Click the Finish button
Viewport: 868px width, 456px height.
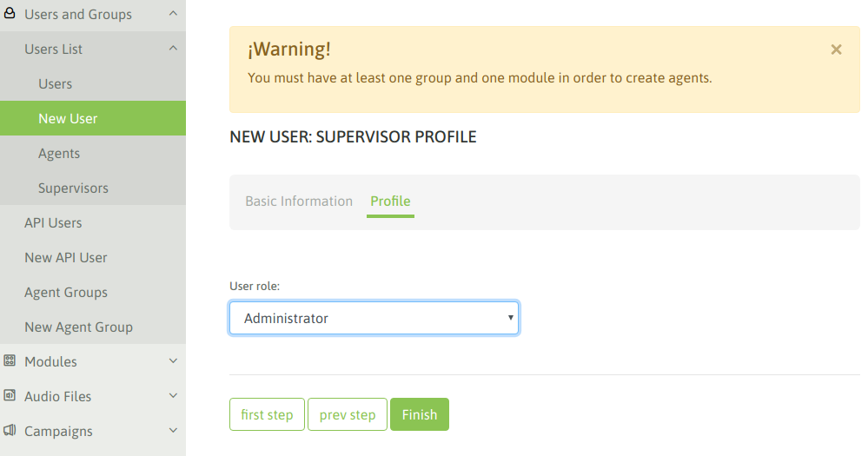(420, 414)
